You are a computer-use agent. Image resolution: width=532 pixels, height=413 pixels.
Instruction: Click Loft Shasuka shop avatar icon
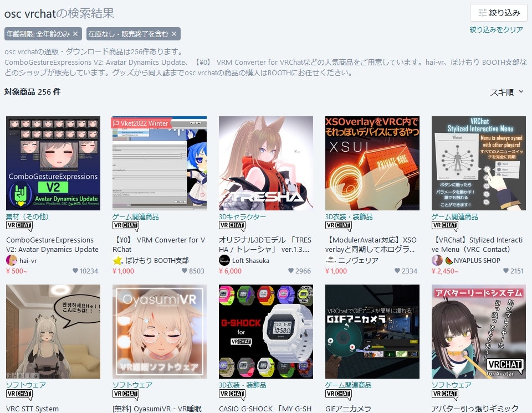(x=224, y=260)
